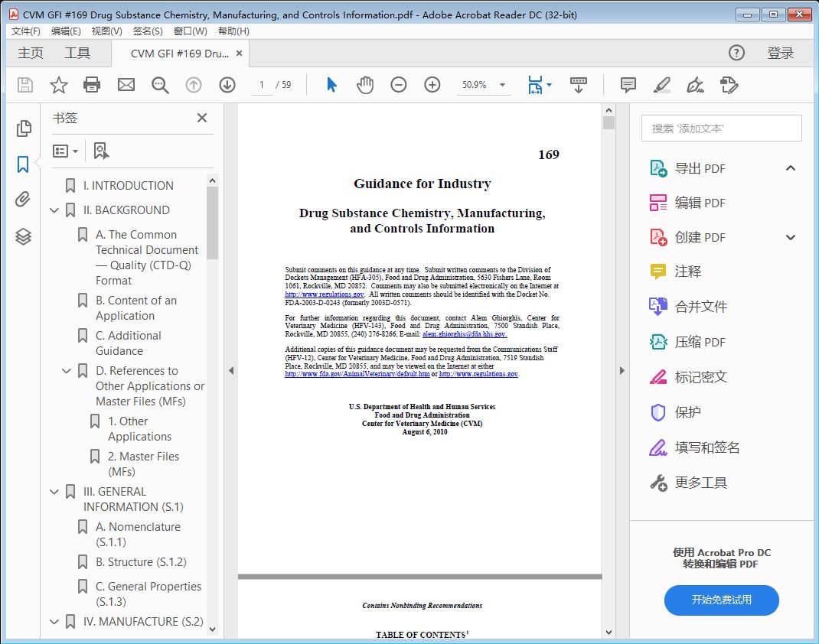Select the arrow selection tool
Image resolution: width=819 pixels, height=644 pixels.
331,85
